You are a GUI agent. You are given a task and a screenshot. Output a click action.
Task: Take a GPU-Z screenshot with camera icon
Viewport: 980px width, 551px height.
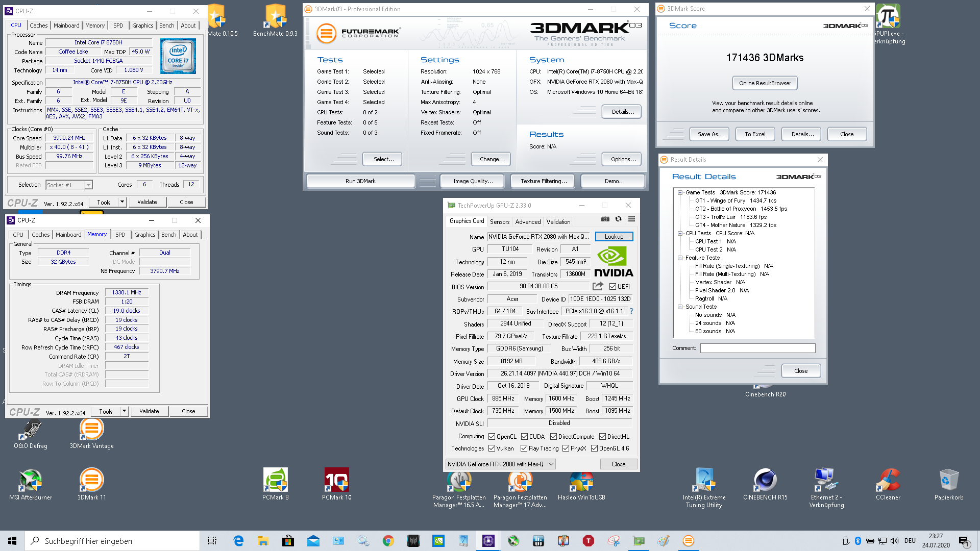click(x=605, y=219)
